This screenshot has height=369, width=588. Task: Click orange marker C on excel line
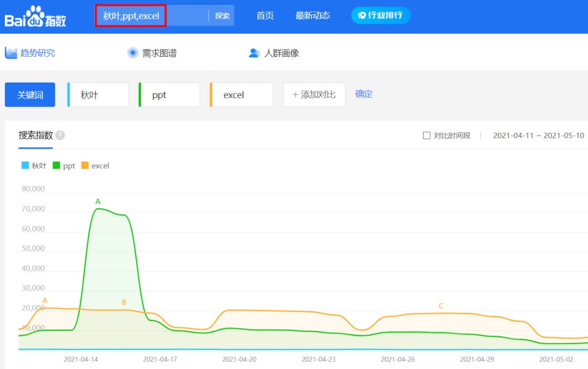[441, 306]
